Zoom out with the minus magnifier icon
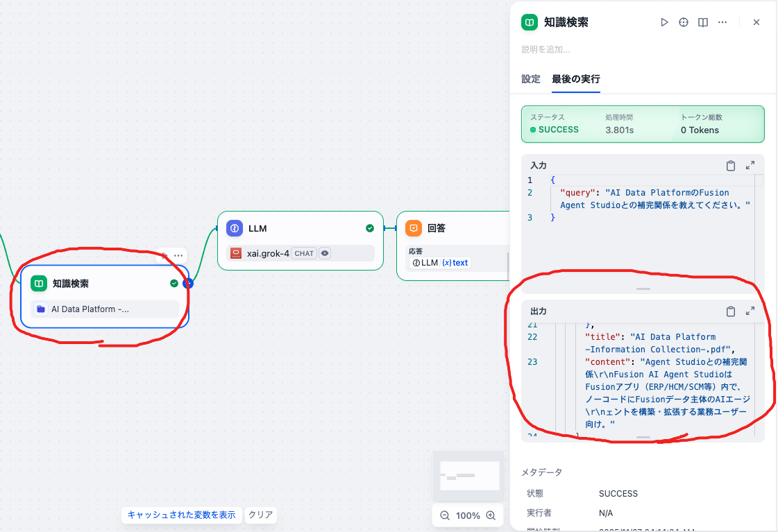Screen dimensions: 778x532 coord(445,515)
